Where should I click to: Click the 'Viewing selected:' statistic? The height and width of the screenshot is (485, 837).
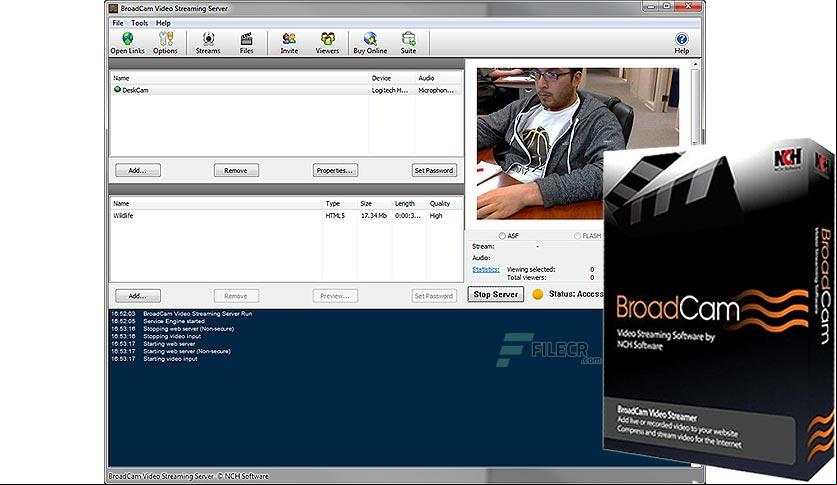(531, 269)
